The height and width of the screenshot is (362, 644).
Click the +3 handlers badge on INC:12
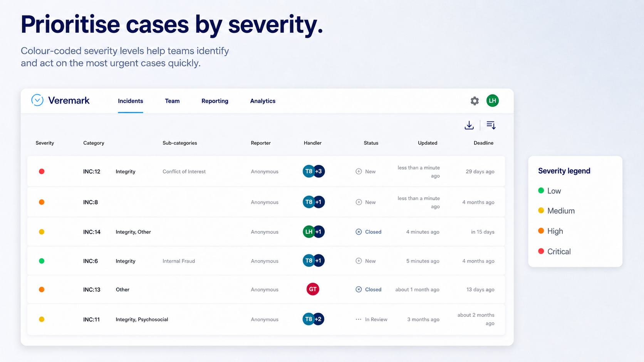(319, 171)
